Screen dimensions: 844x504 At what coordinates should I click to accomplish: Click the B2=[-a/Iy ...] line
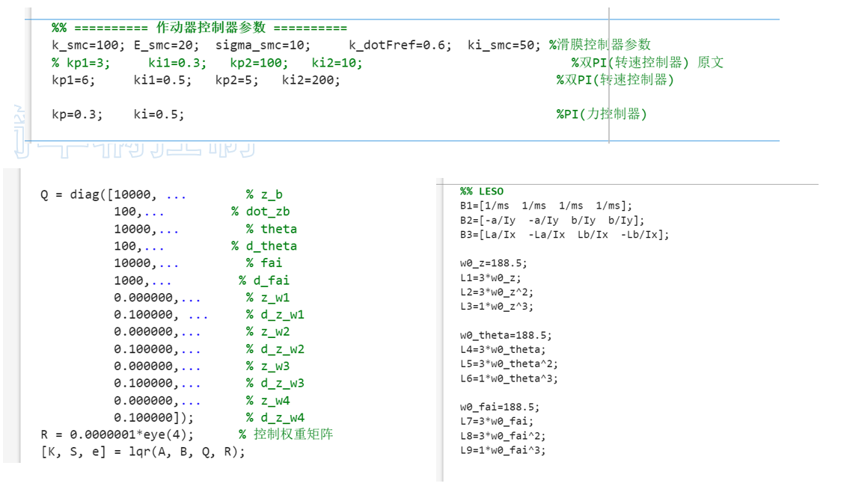[x=552, y=221]
